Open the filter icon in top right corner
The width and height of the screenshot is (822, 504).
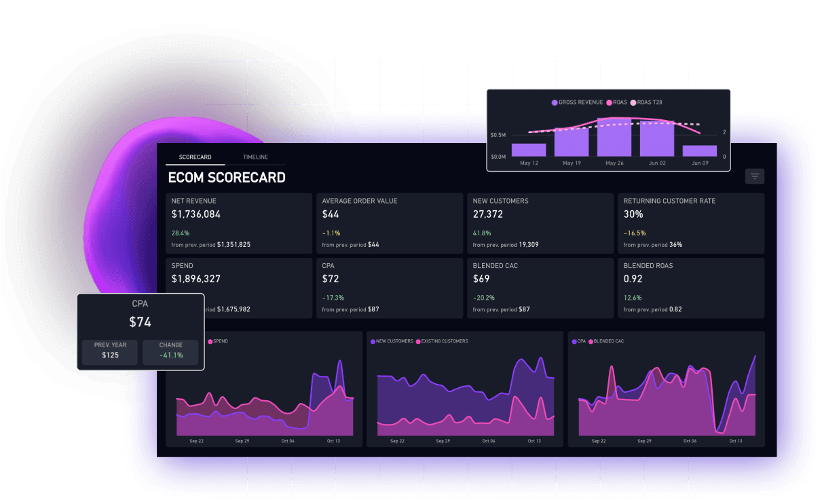[x=755, y=176]
